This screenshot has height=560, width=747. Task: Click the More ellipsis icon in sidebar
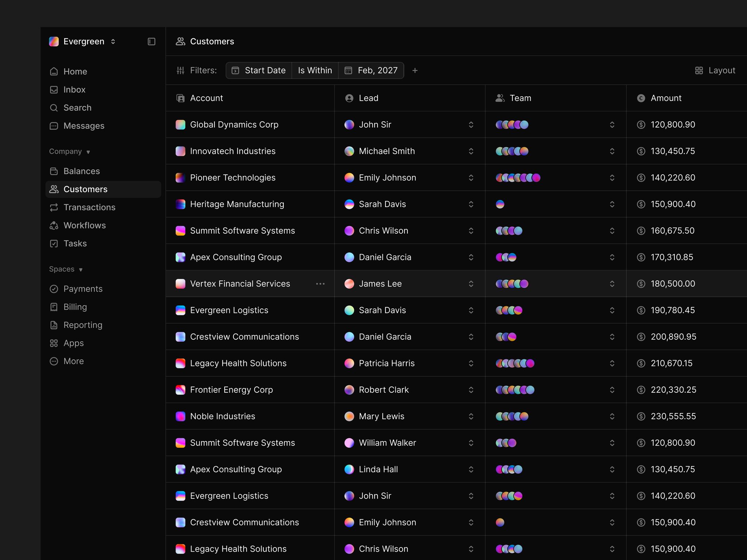click(54, 361)
